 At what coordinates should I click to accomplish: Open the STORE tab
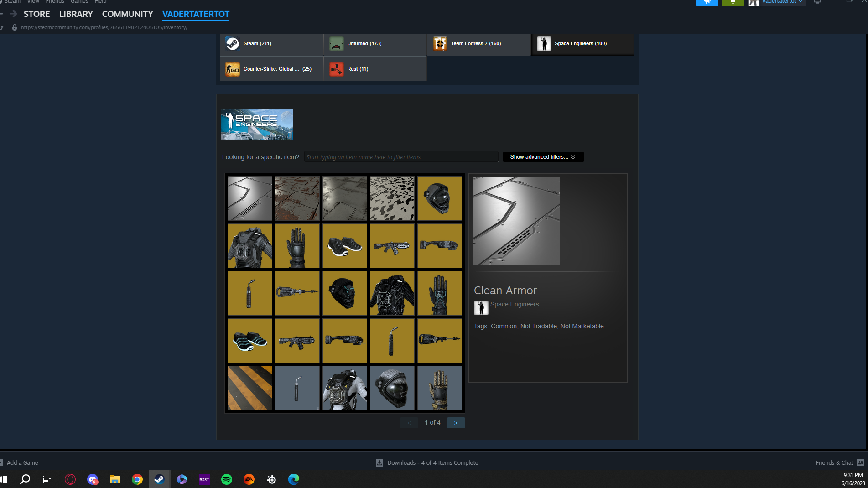36,14
